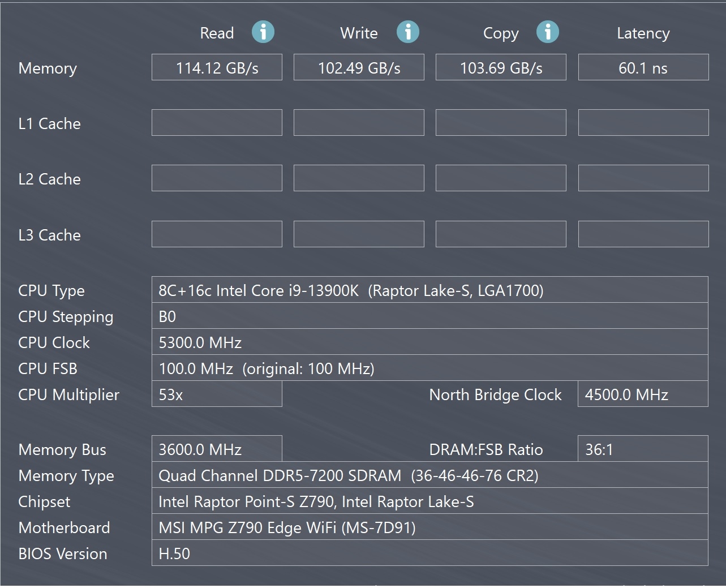Open the info icon beside Copy
The width and height of the screenshot is (726, 588).
pyautogui.click(x=548, y=32)
